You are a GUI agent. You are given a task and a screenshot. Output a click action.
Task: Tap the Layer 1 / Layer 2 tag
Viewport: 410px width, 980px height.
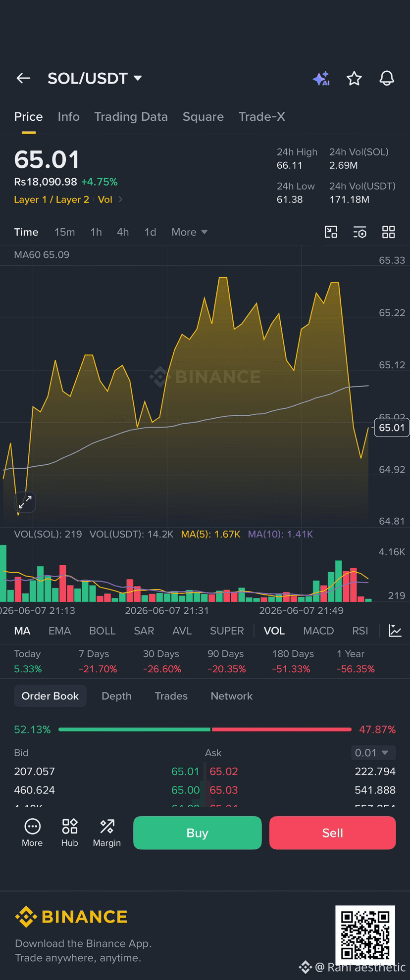point(51,199)
